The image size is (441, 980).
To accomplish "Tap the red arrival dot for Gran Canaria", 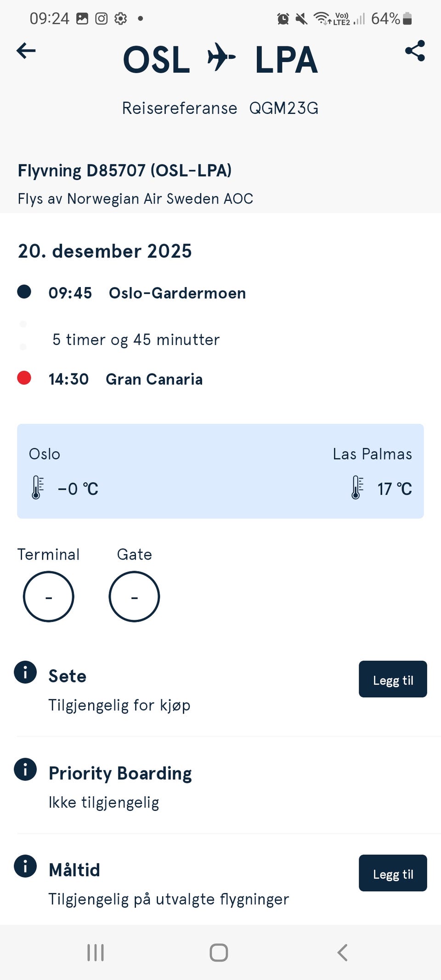I will tap(24, 378).
